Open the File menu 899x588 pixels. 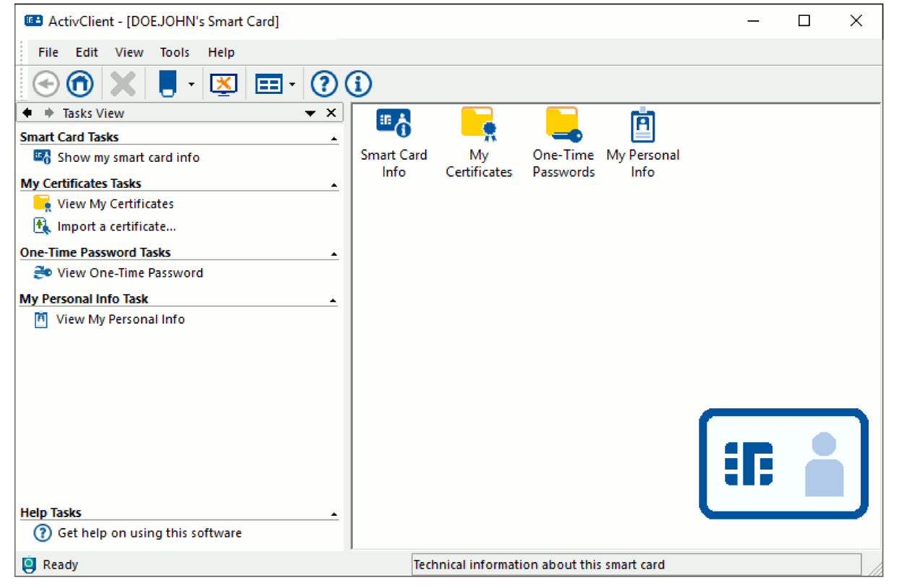(x=48, y=52)
